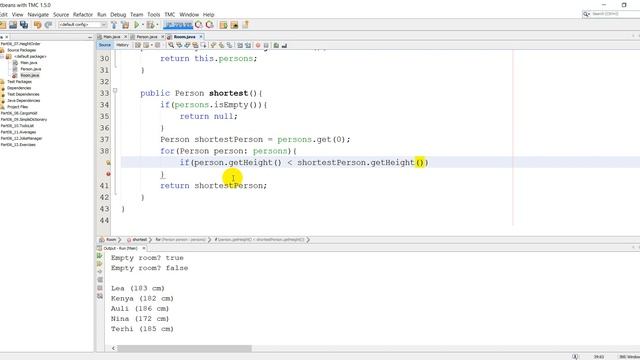The image size is (640, 360).
Task: Click the last TMC icon in the main toolbar
Action: 245,25
